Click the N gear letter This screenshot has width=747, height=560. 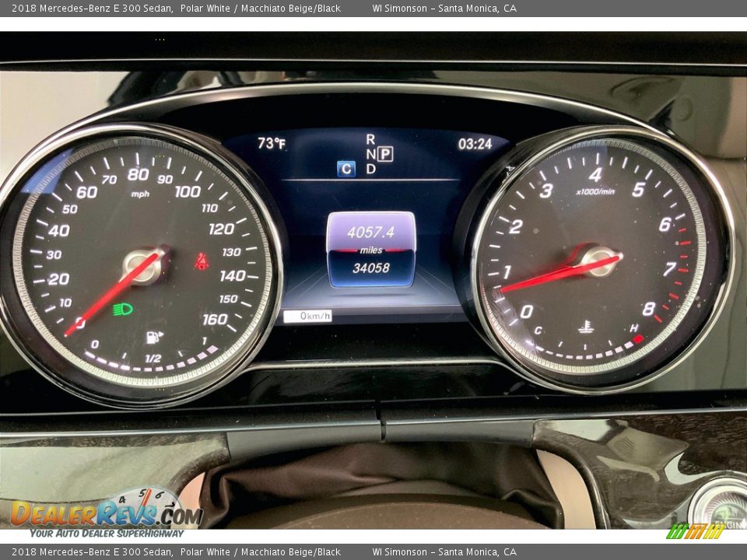(x=370, y=154)
